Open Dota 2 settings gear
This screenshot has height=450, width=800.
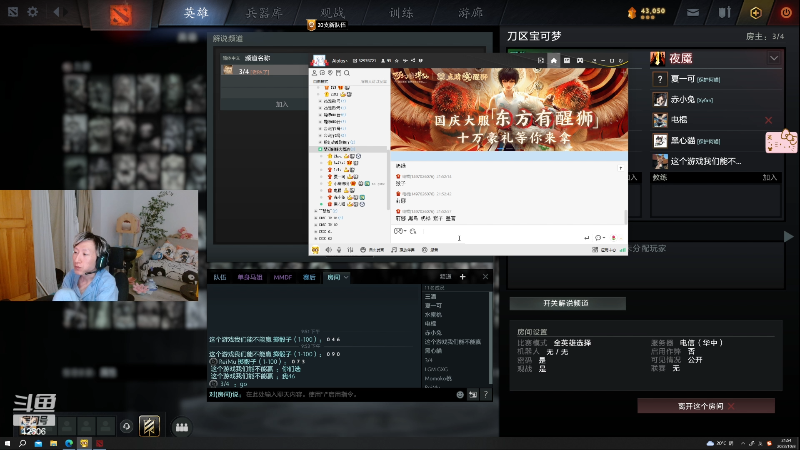33,11
